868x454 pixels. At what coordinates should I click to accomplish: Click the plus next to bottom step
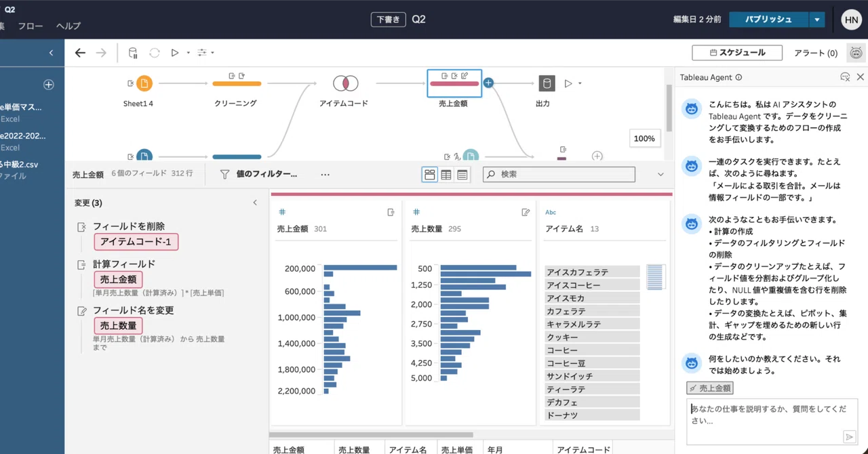[x=597, y=156]
